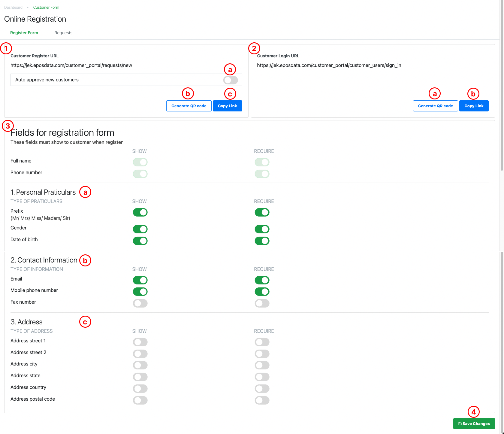Click the Customer Form breadcrumb
This screenshot has width=504, height=434.
pyautogui.click(x=46, y=7)
